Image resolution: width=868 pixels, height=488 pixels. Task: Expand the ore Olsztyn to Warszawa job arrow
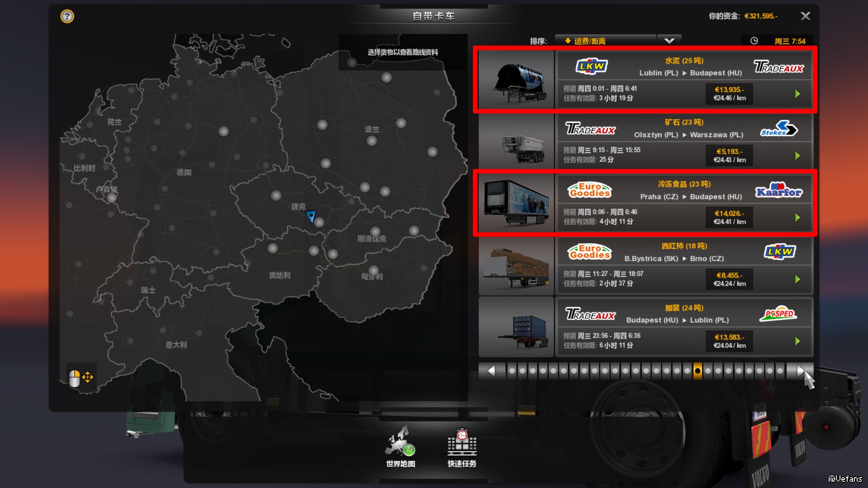click(x=797, y=156)
